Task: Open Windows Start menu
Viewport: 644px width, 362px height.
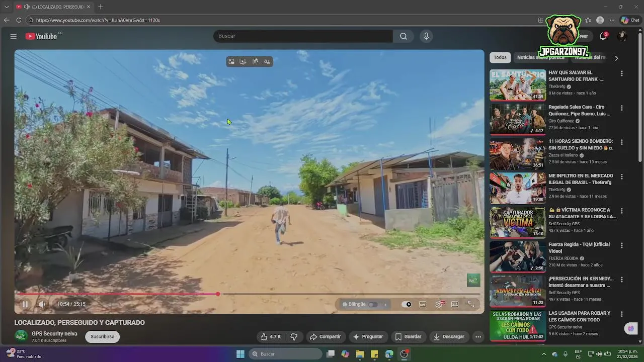Action: 240,354
